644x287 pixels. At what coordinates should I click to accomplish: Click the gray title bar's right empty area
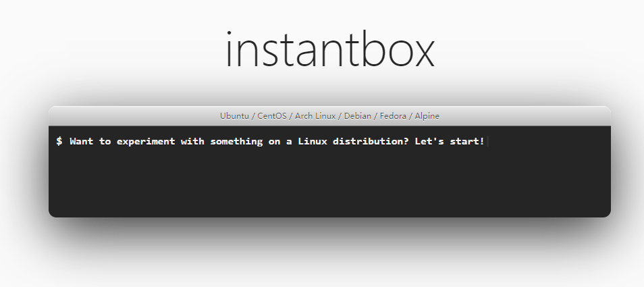pyautogui.click(x=525, y=115)
